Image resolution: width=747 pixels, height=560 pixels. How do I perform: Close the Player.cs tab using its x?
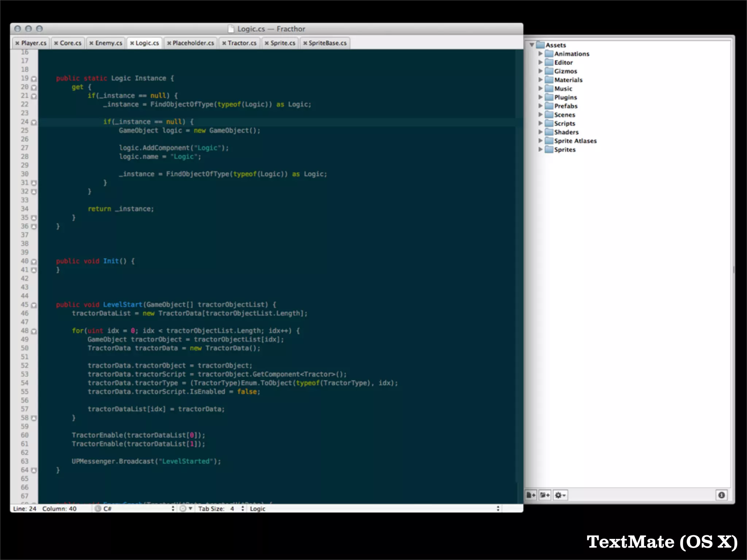pyautogui.click(x=17, y=43)
